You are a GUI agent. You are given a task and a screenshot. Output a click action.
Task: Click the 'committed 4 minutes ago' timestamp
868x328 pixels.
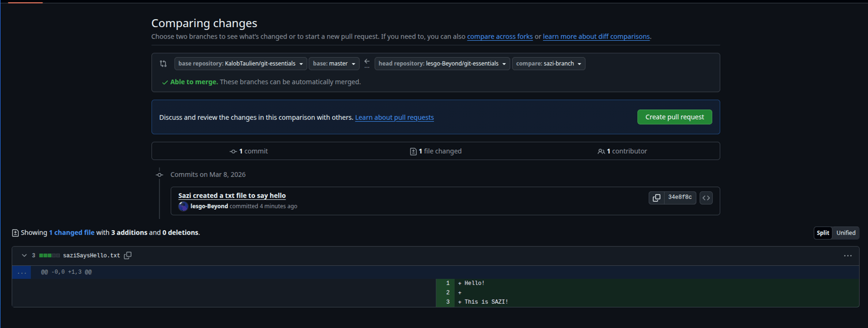(x=263, y=206)
